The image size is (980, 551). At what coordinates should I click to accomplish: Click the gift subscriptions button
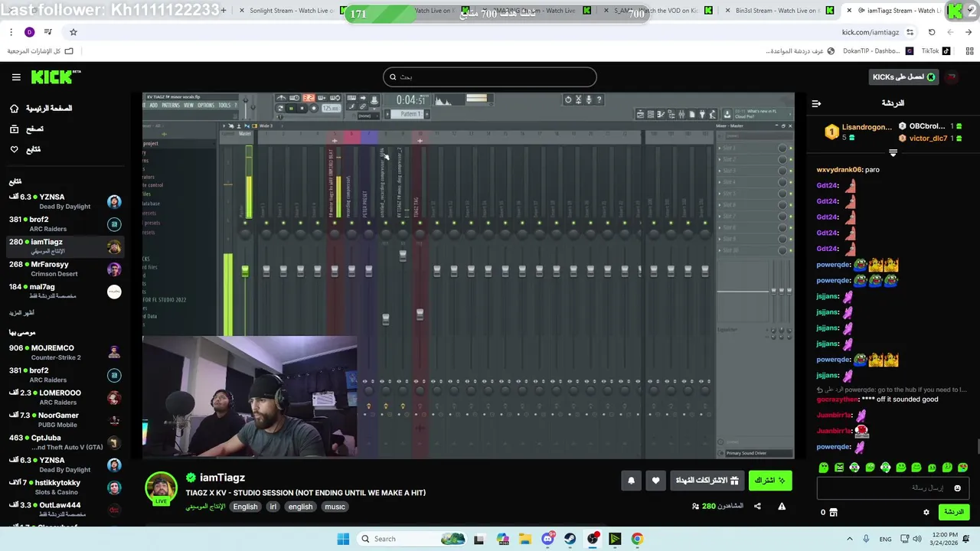(x=707, y=481)
